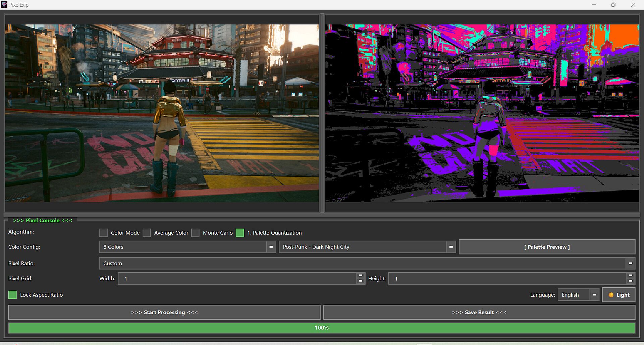Open the Pixel Ratio Custom dropdown
Screen dimensions: 644x345
[630, 264]
